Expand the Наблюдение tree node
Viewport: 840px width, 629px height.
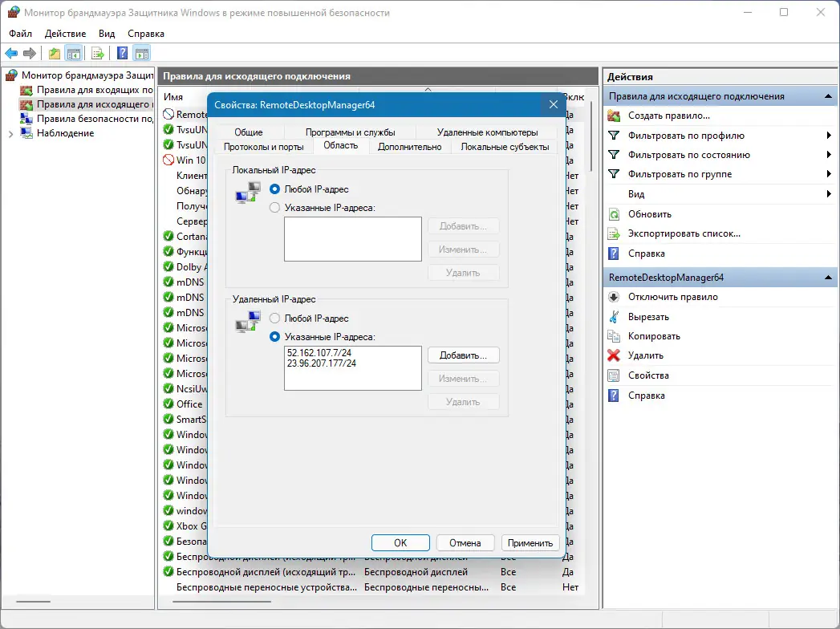pyautogui.click(x=10, y=134)
